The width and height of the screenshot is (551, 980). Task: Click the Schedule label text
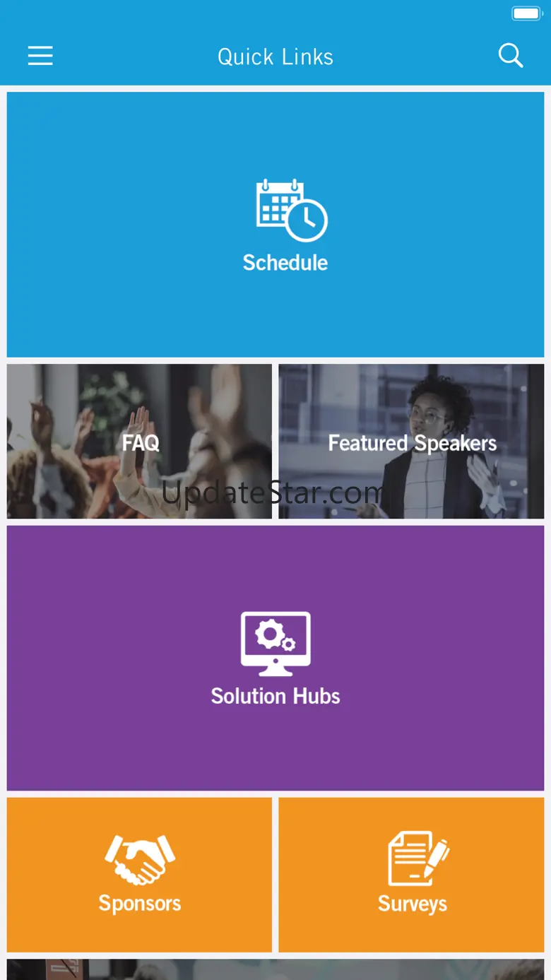pos(285,263)
